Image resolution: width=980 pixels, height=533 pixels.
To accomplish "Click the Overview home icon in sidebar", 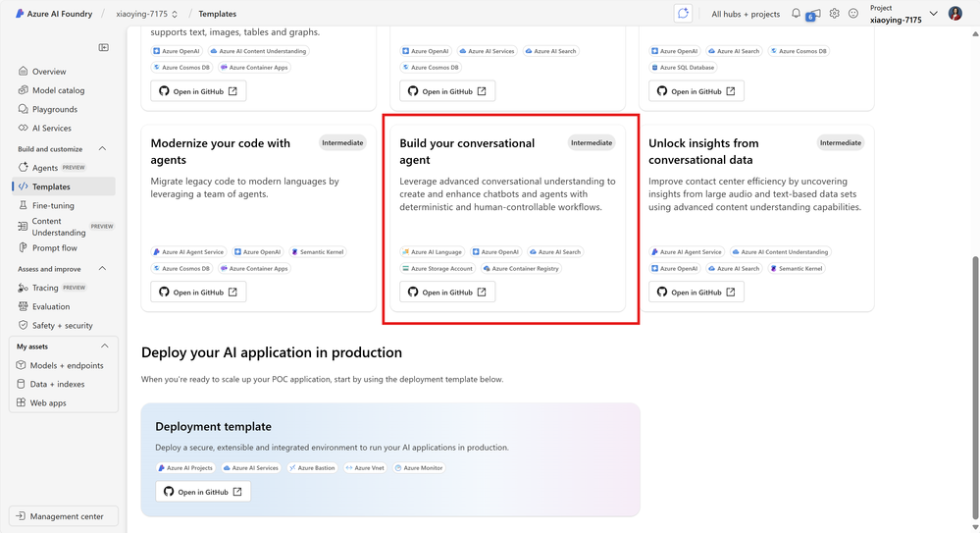I will tap(24, 72).
